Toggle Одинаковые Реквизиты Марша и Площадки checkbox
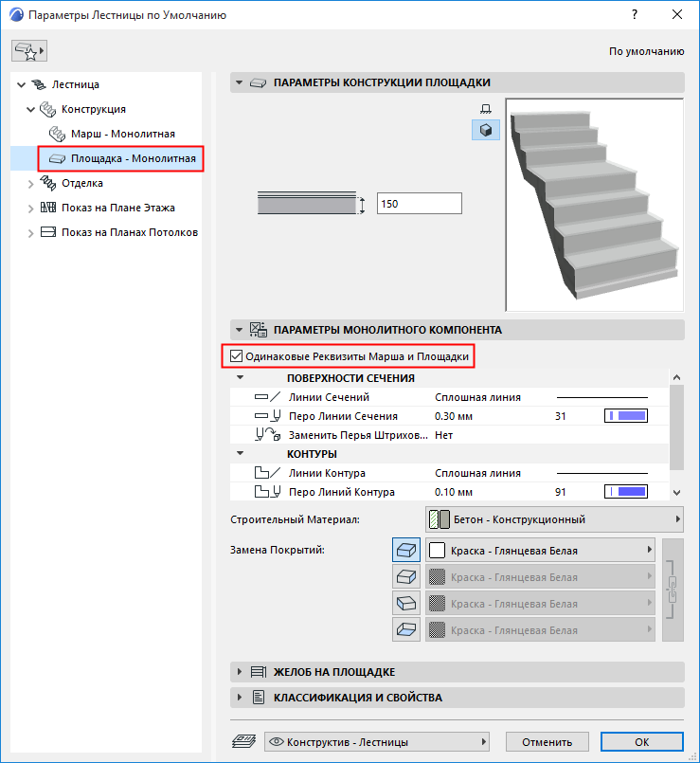This screenshot has height=763, width=700. [x=237, y=356]
